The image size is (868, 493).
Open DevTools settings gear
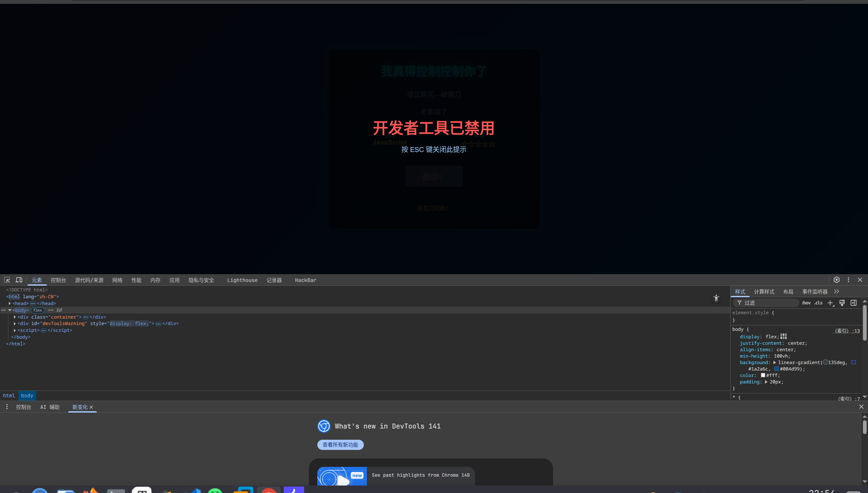836,280
